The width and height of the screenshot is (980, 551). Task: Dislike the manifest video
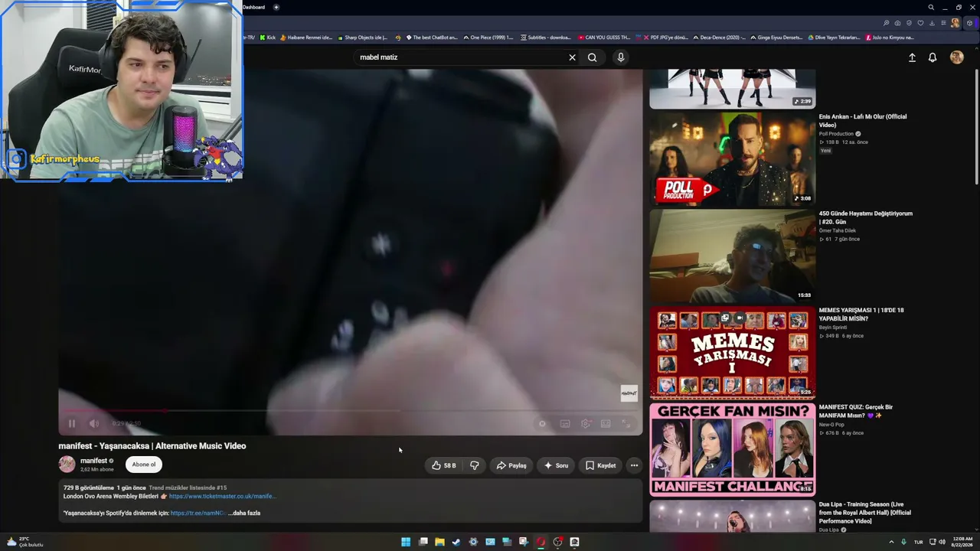click(x=475, y=465)
